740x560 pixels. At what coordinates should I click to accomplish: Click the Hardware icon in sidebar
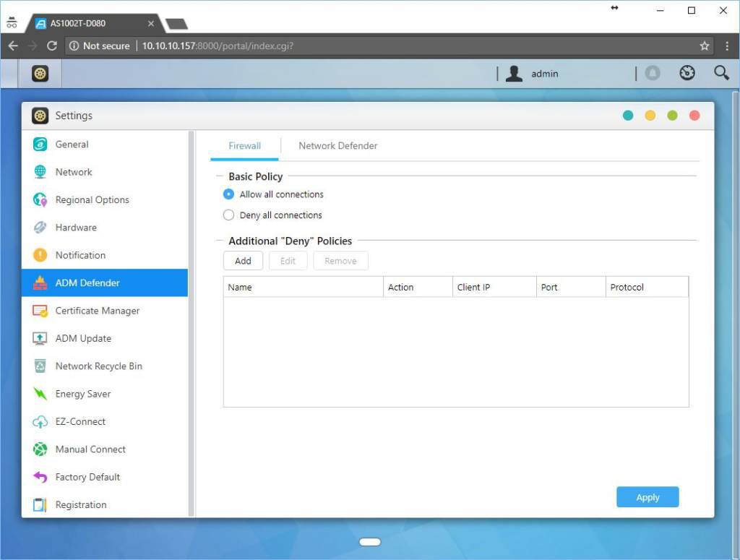click(x=40, y=228)
